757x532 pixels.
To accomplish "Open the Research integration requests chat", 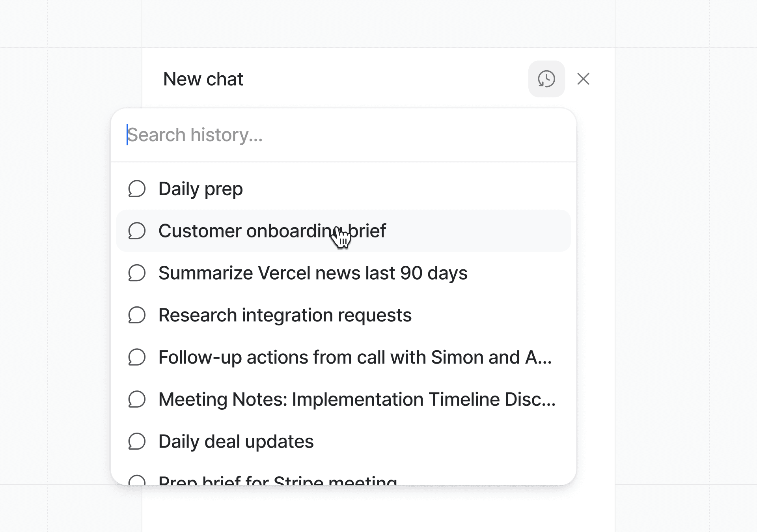I will [x=285, y=315].
